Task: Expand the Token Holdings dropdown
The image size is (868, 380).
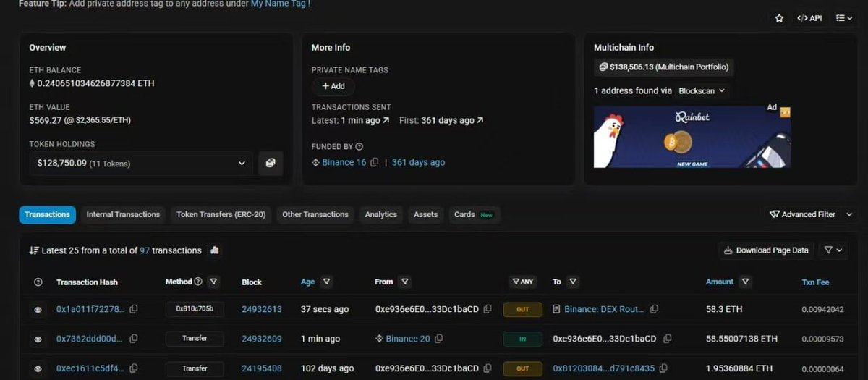Action: tap(141, 164)
